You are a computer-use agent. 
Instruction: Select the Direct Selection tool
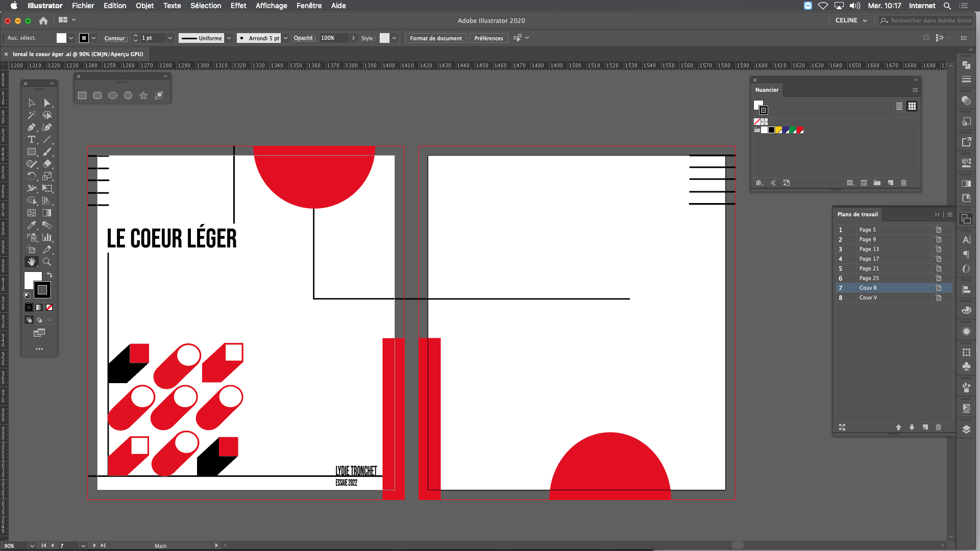click(x=47, y=103)
